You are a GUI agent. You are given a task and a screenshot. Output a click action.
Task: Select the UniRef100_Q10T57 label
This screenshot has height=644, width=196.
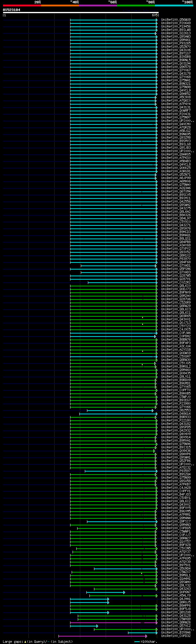(176, 542)
